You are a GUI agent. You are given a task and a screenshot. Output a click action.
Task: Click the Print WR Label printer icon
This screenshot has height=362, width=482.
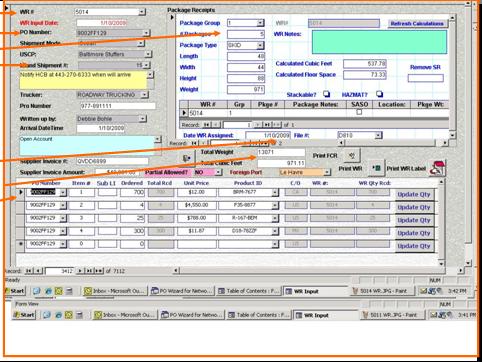click(437, 168)
